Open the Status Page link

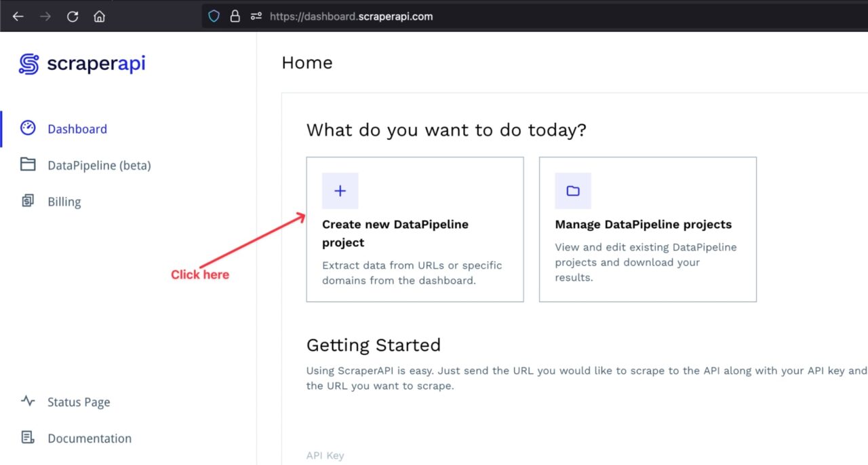click(79, 402)
